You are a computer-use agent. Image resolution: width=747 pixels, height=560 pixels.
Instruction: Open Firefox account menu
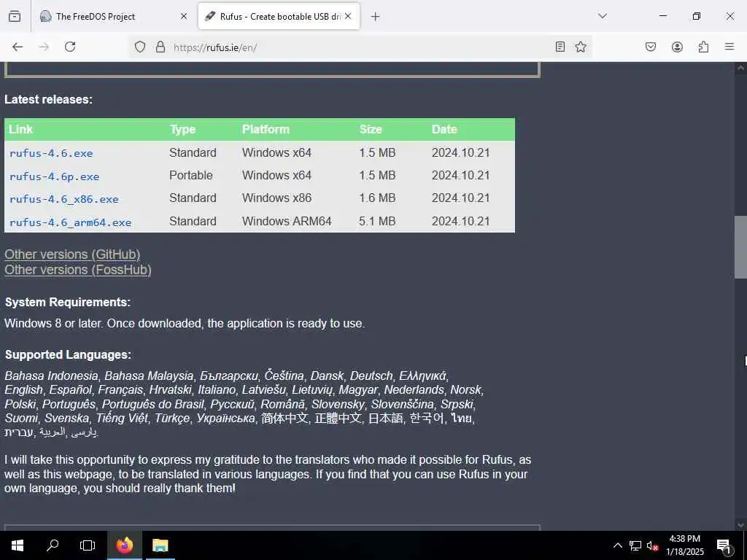677,47
